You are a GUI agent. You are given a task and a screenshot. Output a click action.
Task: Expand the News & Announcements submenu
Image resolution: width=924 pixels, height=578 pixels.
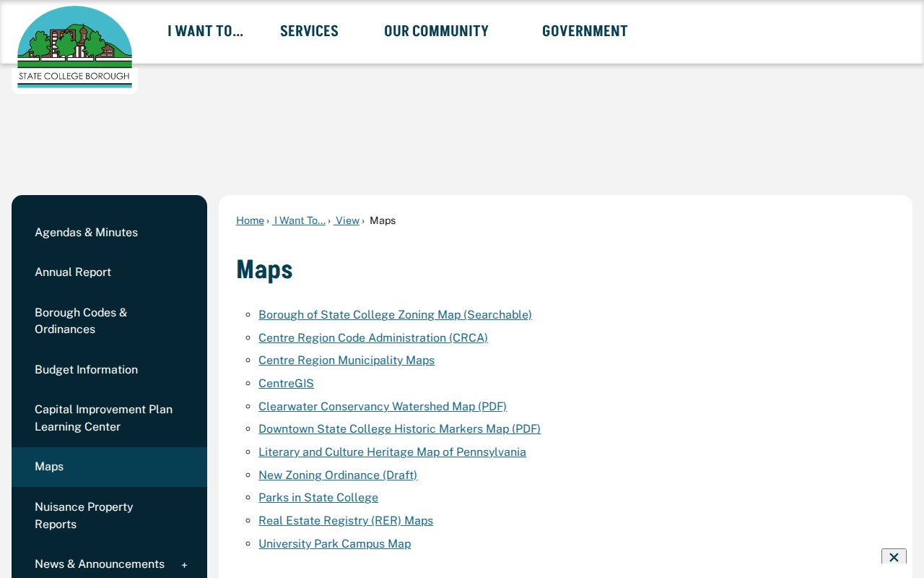coord(184,564)
